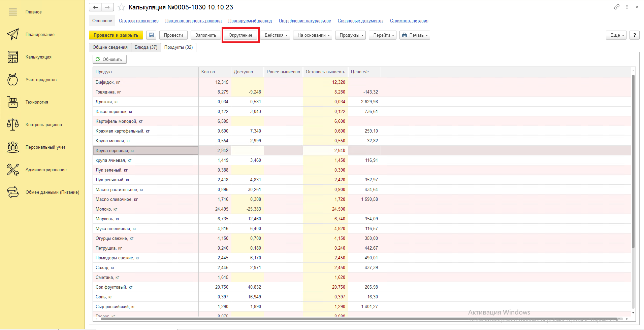The width and height of the screenshot is (644, 330).
Task: Click the hamburger menu icon beside Главное
Action: click(13, 12)
